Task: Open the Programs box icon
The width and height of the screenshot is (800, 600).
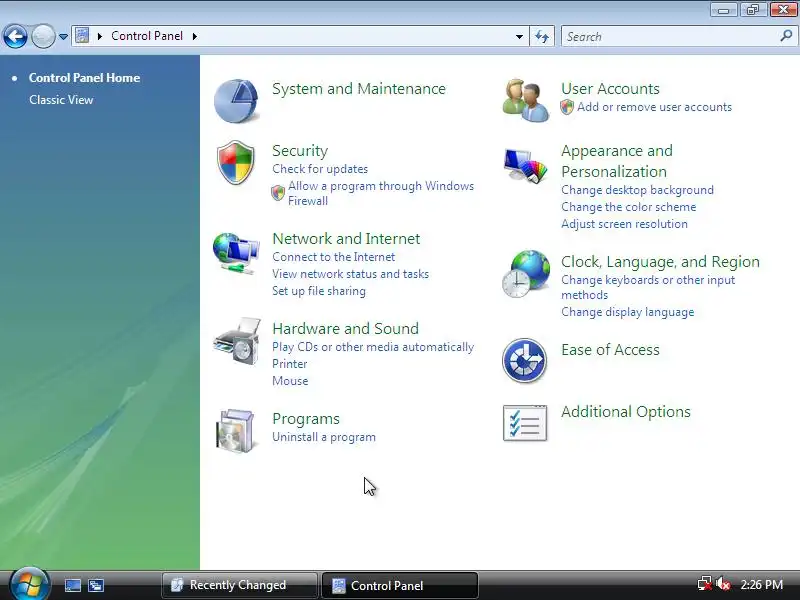Action: (235, 431)
